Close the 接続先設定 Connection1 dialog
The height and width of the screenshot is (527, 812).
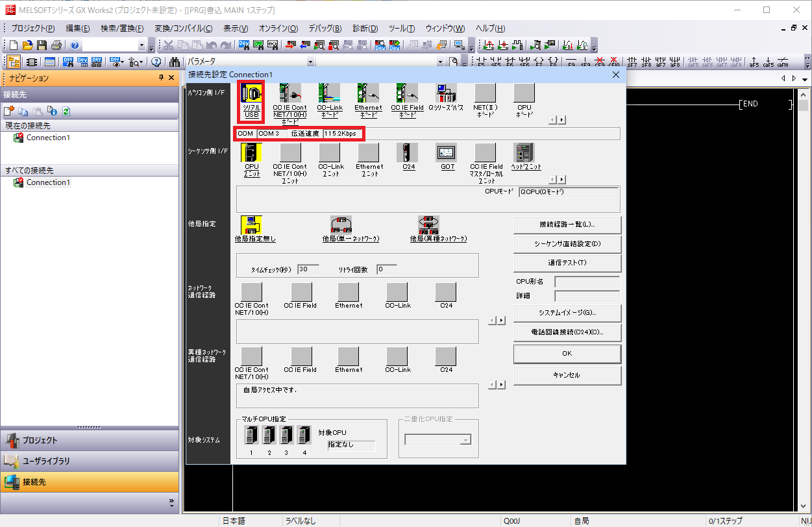tap(616, 75)
